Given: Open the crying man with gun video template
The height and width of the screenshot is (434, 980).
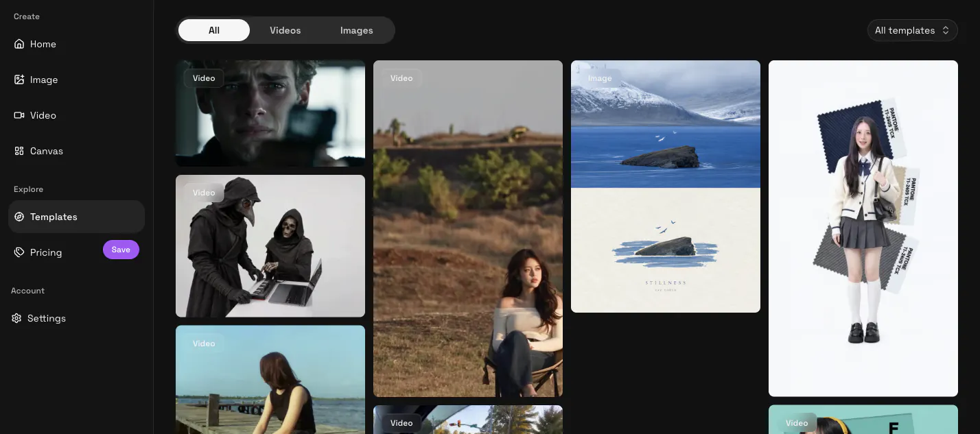Looking at the screenshot, I should [270, 113].
